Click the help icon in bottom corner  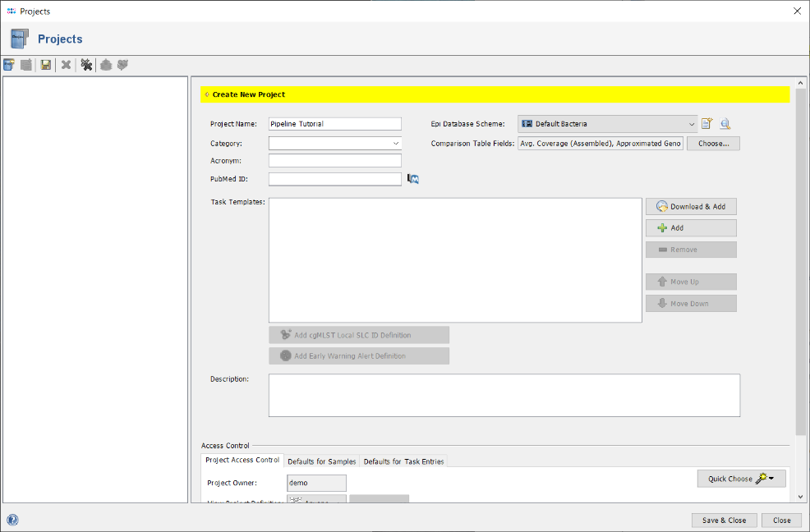(12, 520)
